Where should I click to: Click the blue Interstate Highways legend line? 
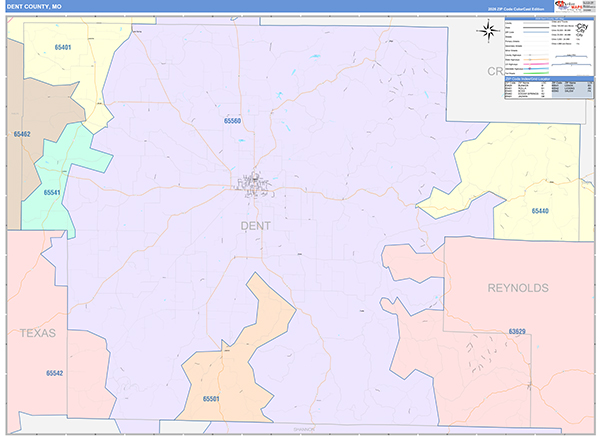click(536, 69)
